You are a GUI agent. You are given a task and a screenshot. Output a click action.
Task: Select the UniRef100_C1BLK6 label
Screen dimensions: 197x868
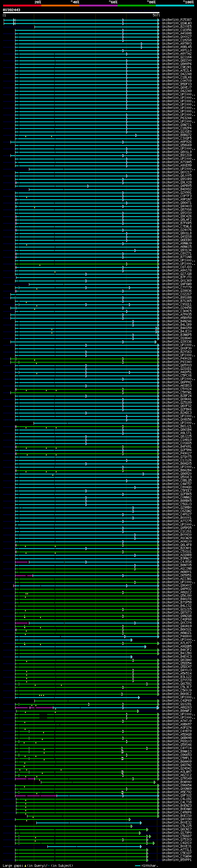click(177, 78)
